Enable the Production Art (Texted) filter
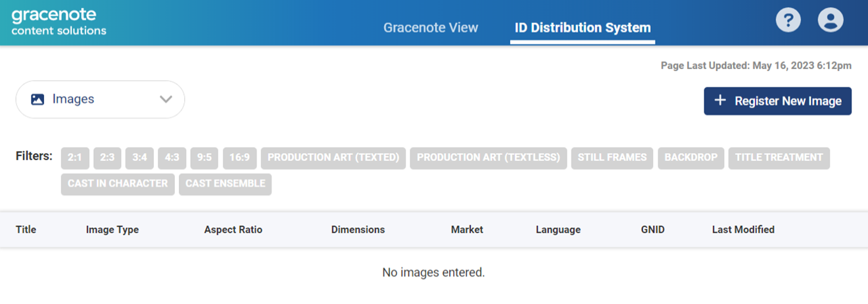This screenshot has width=868, height=304. point(333,158)
